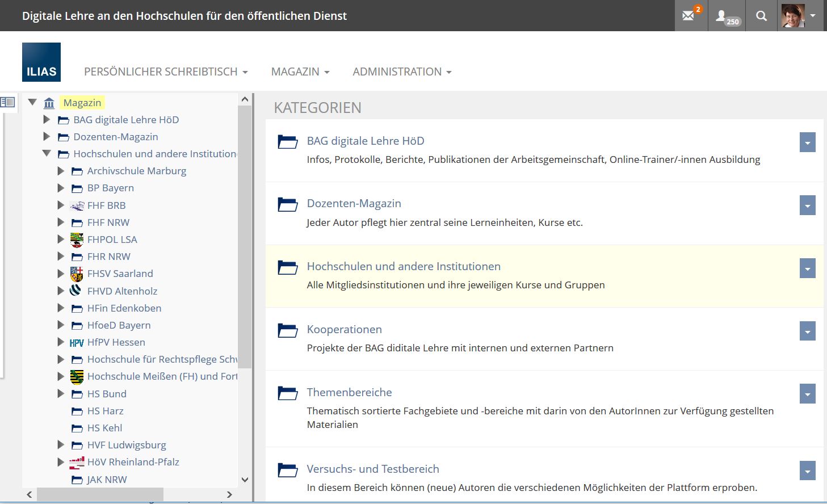This screenshot has width=827, height=504.
Task: Expand the Archivschule Marburg tree node
Action: click(61, 171)
